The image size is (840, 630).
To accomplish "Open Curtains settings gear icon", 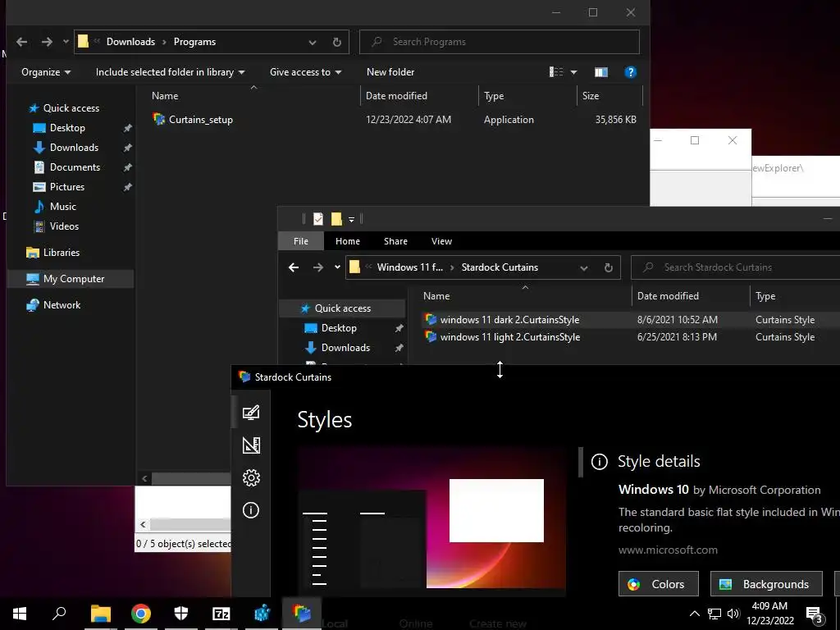I will point(251,477).
